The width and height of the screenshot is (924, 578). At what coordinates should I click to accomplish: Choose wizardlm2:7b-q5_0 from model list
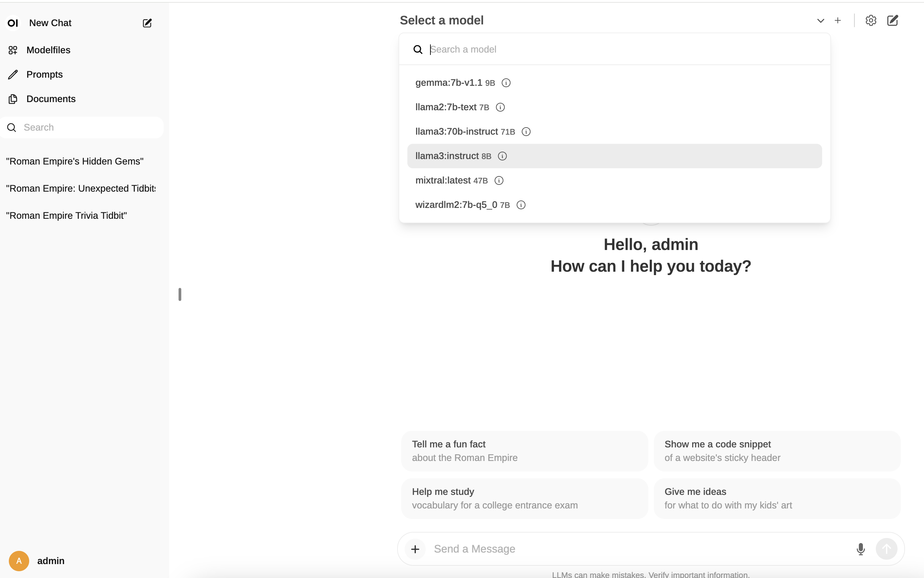[456, 205]
